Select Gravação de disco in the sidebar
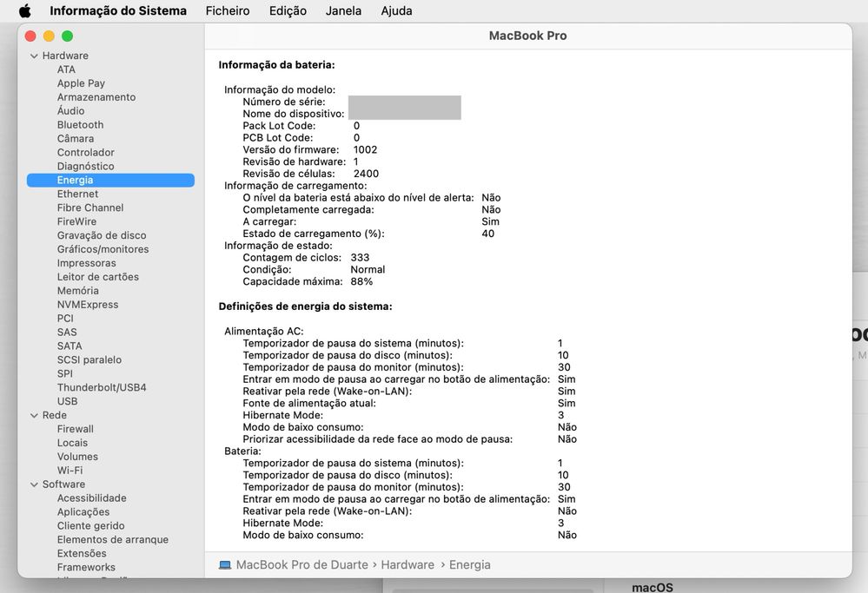The width and height of the screenshot is (868, 593). click(x=102, y=235)
